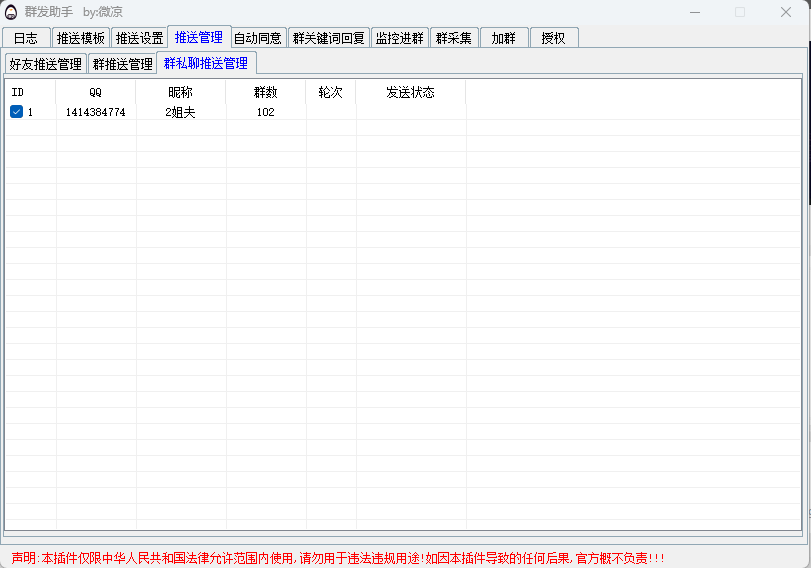Sort list by 群数 column header
The image size is (811, 568).
[265, 92]
